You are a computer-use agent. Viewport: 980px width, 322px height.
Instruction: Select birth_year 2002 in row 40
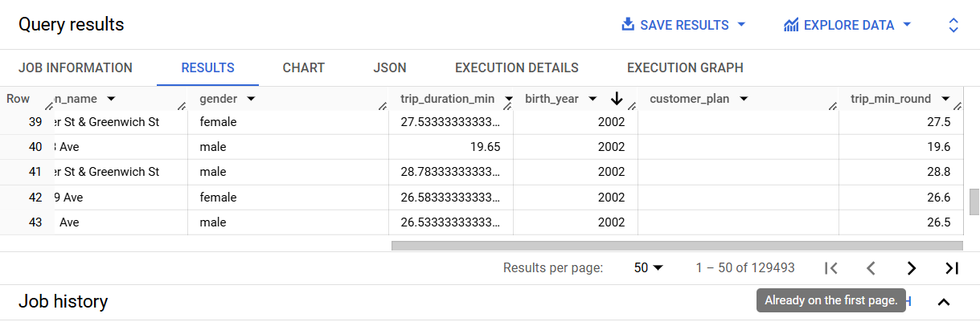pos(576,147)
